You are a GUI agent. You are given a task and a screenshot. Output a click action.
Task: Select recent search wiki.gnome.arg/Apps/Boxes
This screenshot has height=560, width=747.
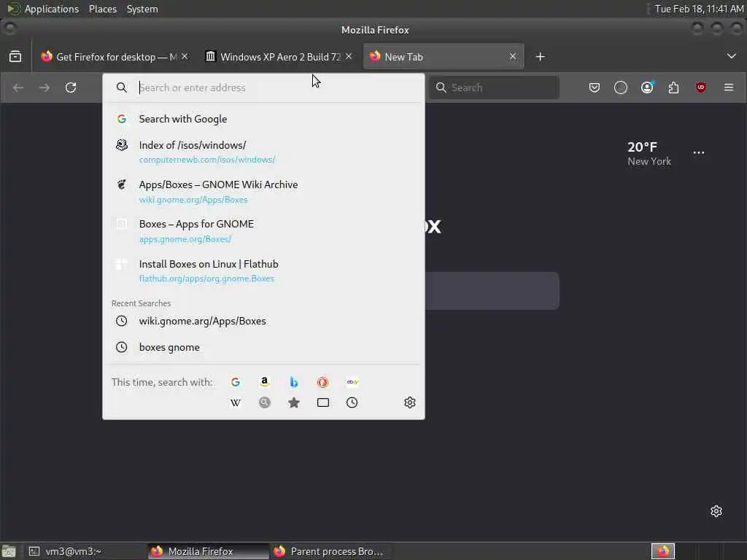[263, 321]
